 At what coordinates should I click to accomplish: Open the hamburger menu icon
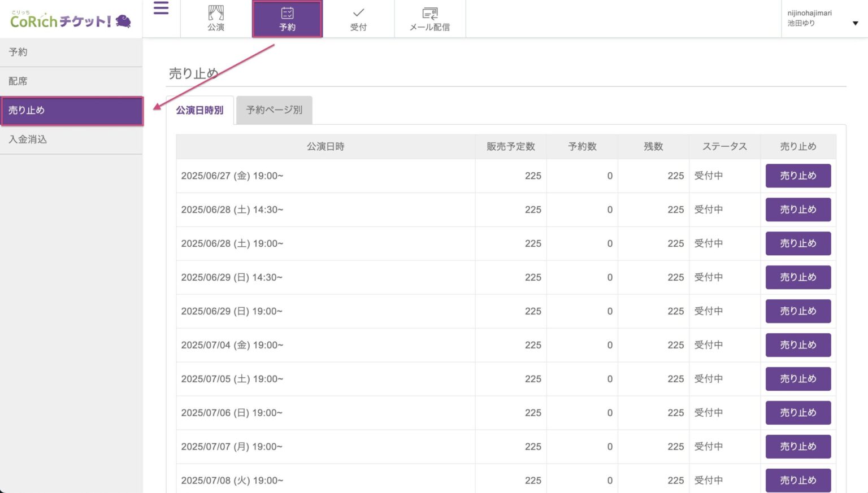[161, 8]
